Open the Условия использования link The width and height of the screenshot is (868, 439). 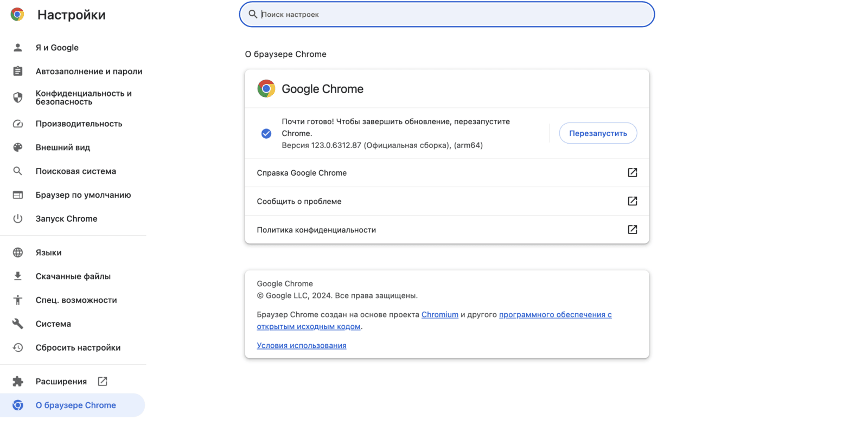coord(301,346)
